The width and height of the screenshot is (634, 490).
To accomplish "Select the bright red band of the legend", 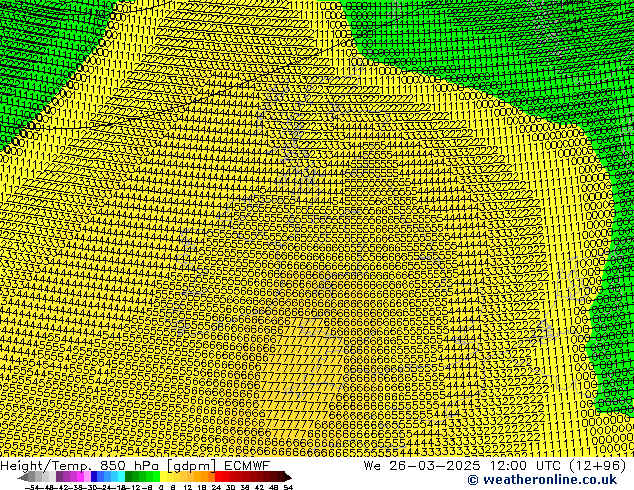I will coord(222,476).
